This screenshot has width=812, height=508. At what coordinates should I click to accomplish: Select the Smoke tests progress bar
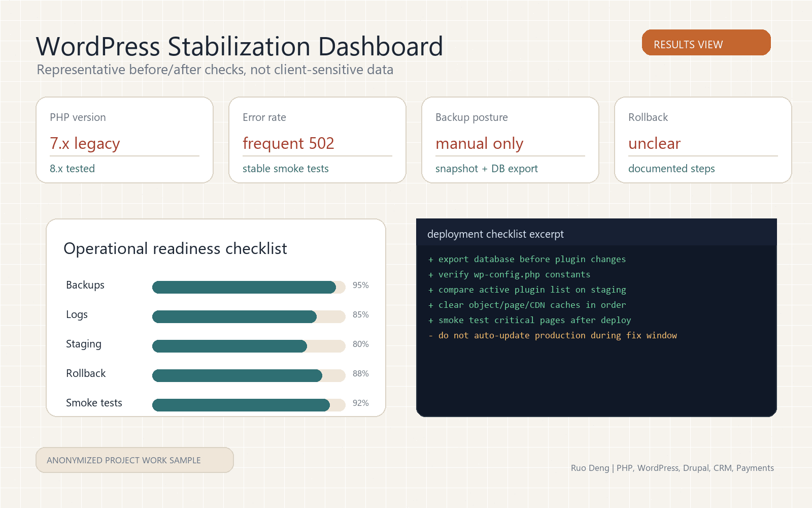tap(249, 405)
